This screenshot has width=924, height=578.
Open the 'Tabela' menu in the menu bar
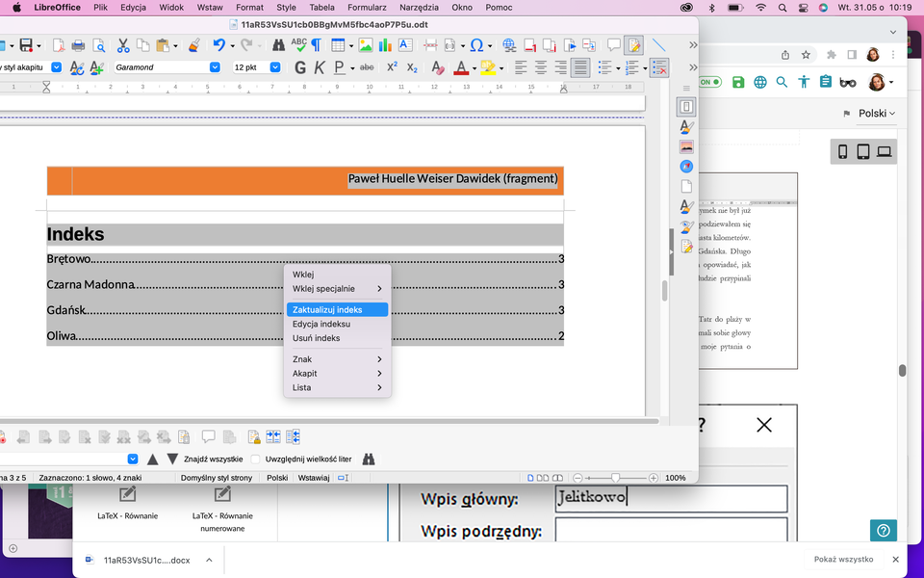click(x=321, y=8)
